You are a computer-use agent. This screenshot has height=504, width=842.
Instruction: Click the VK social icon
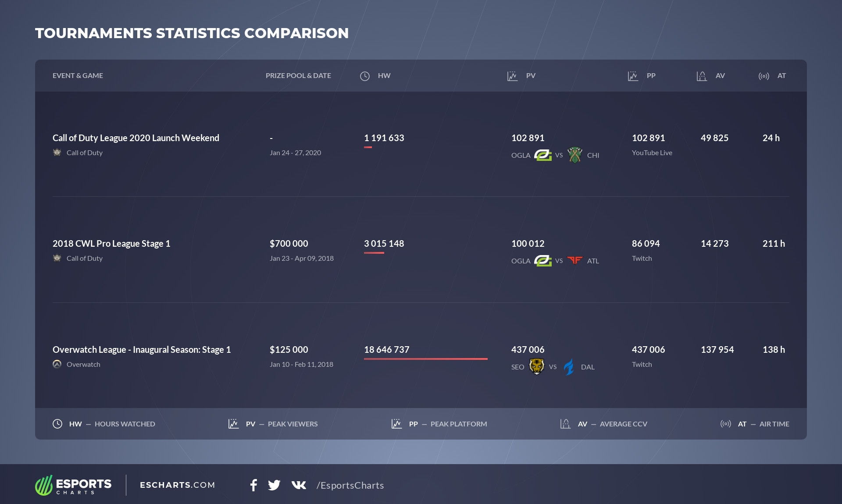[x=299, y=485]
